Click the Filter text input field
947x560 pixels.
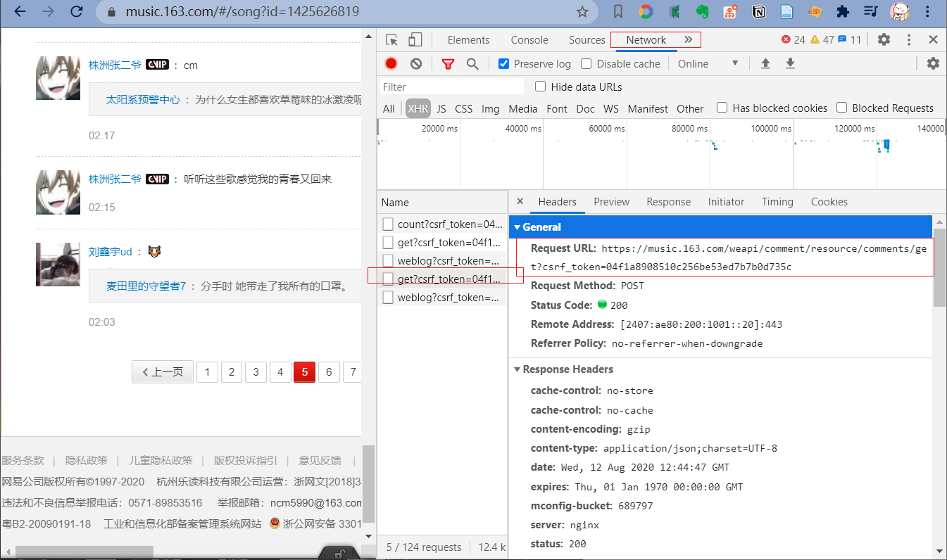point(452,87)
